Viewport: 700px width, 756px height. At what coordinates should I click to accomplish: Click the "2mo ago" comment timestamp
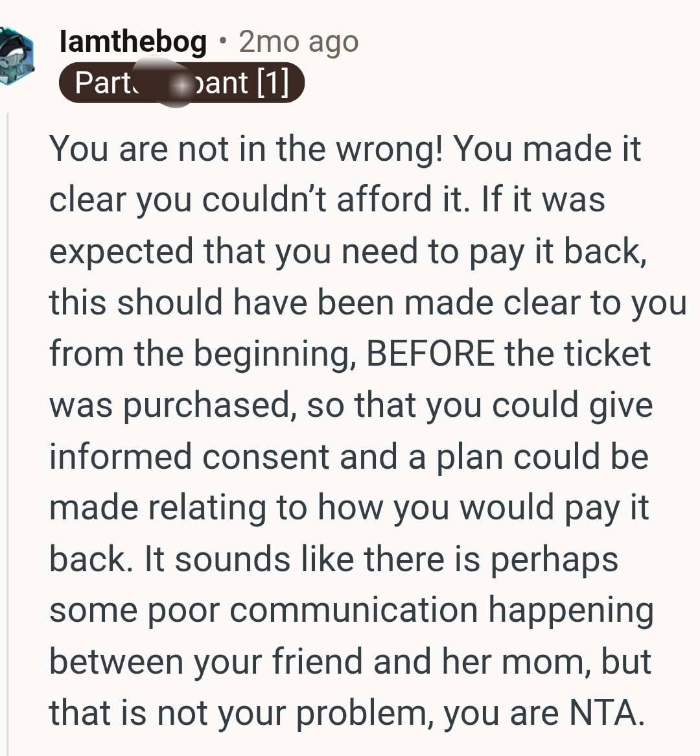tap(299, 41)
